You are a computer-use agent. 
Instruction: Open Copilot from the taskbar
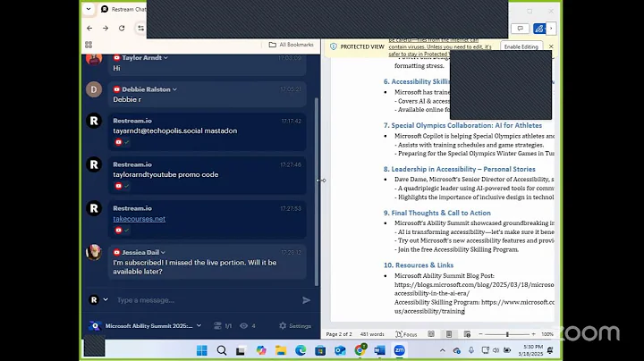click(261, 350)
